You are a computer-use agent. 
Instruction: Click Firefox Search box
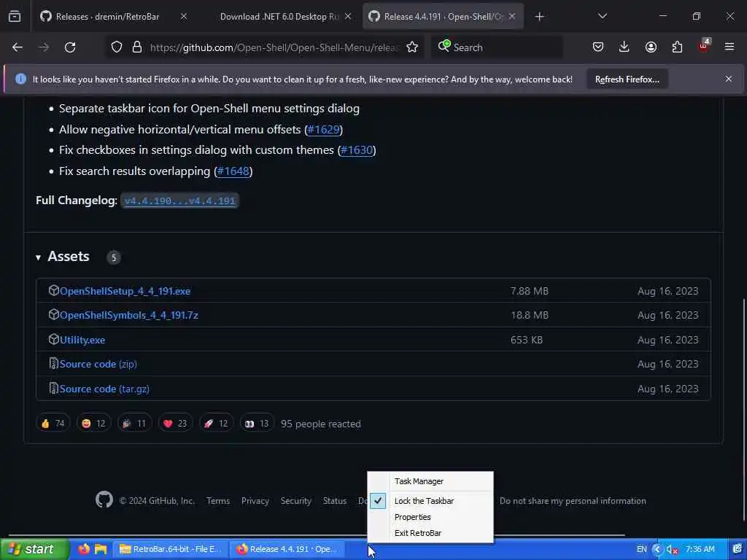(x=498, y=47)
